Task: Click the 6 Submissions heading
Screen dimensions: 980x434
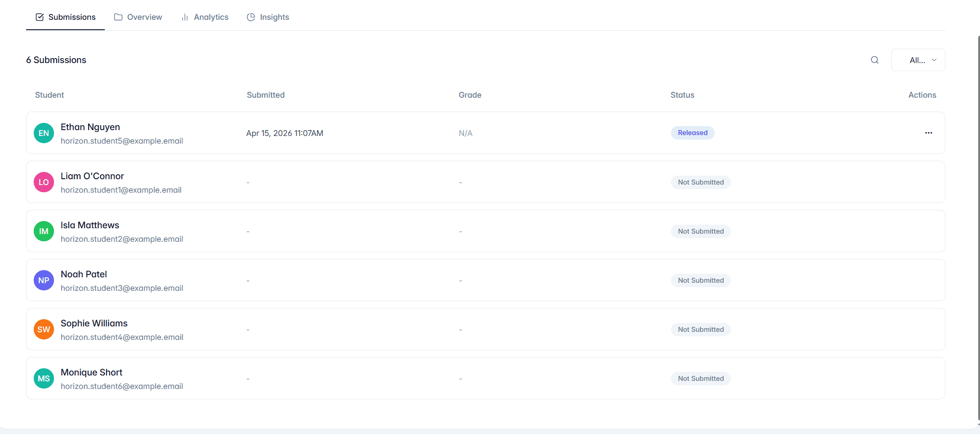Action: coord(56,60)
